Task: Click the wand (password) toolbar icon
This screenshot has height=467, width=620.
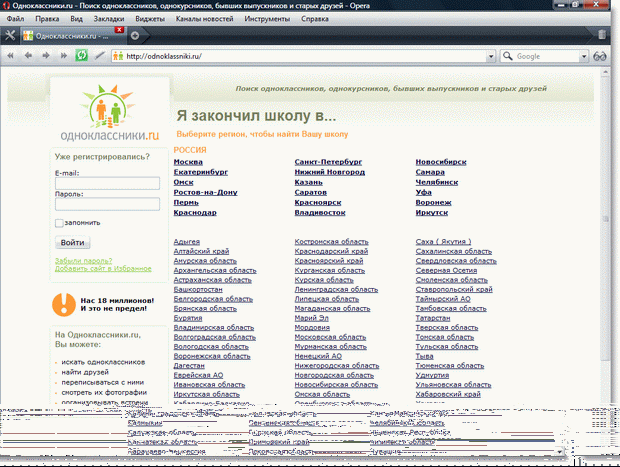Action: (x=100, y=56)
